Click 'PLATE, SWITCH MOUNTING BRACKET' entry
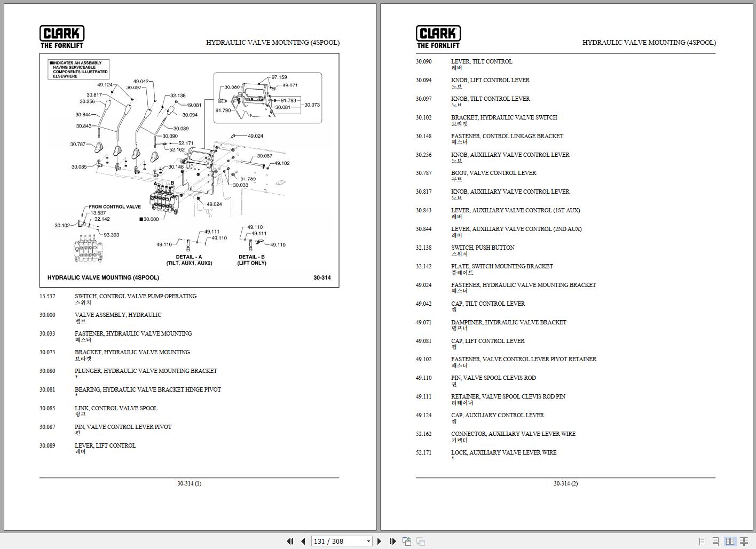756x549 pixels. [x=502, y=266]
